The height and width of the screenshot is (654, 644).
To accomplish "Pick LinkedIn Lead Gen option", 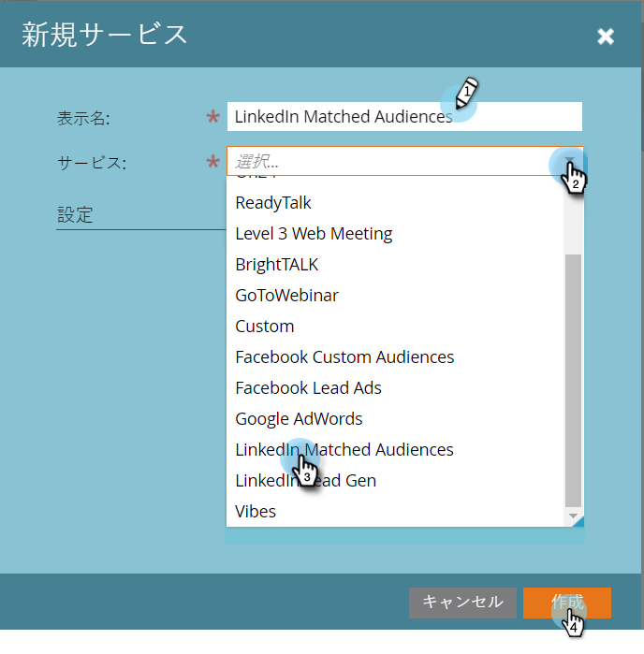I will coord(395,481).
